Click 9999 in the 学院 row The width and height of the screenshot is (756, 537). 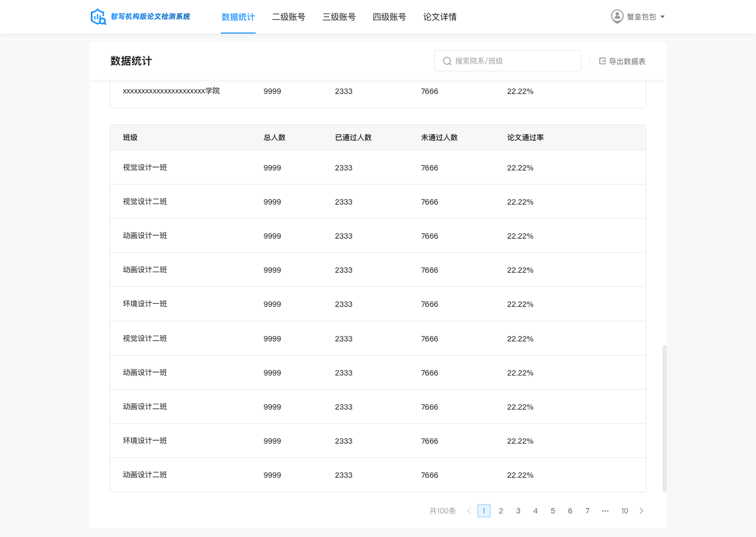(x=272, y=91)
